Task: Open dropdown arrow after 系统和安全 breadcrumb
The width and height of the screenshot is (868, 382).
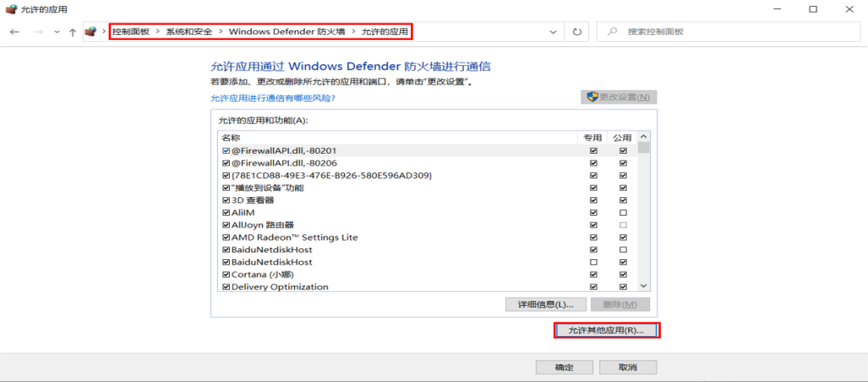Action: 221,32
